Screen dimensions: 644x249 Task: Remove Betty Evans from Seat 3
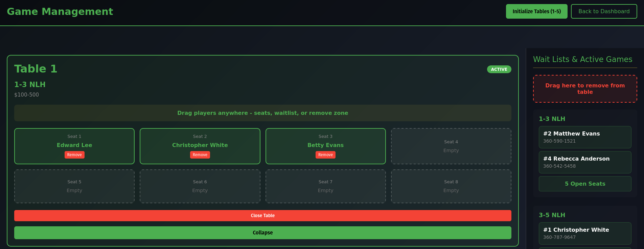(325, 155)
